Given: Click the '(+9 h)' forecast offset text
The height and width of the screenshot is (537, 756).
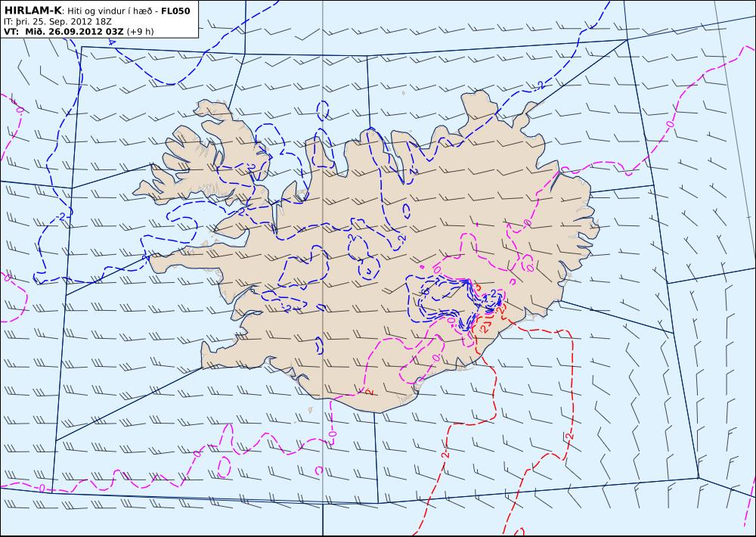Looking at the screenshot, I should click(x=140, y=32).
